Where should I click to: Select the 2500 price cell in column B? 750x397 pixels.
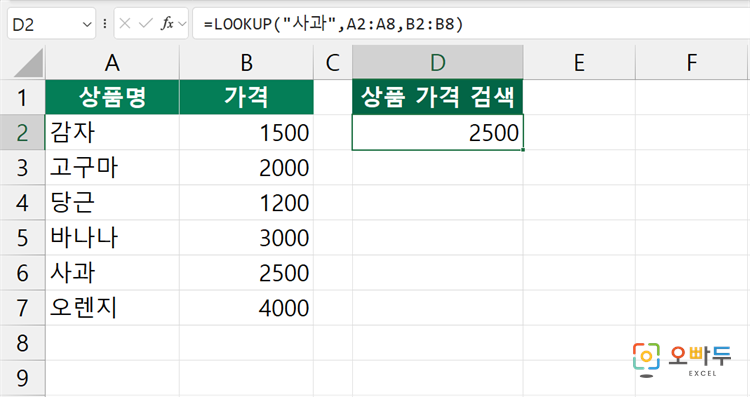click(246, 273)
